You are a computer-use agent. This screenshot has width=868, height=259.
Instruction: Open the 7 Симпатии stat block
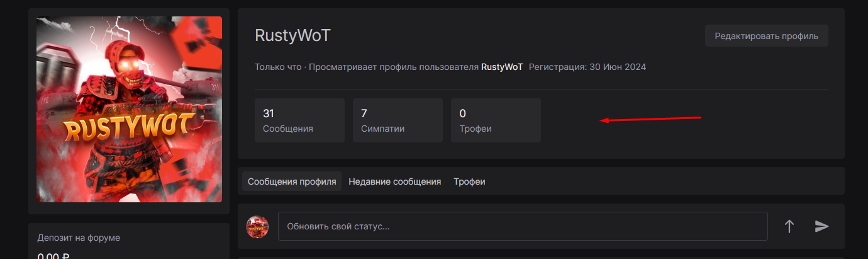click(x=398, y=120)
